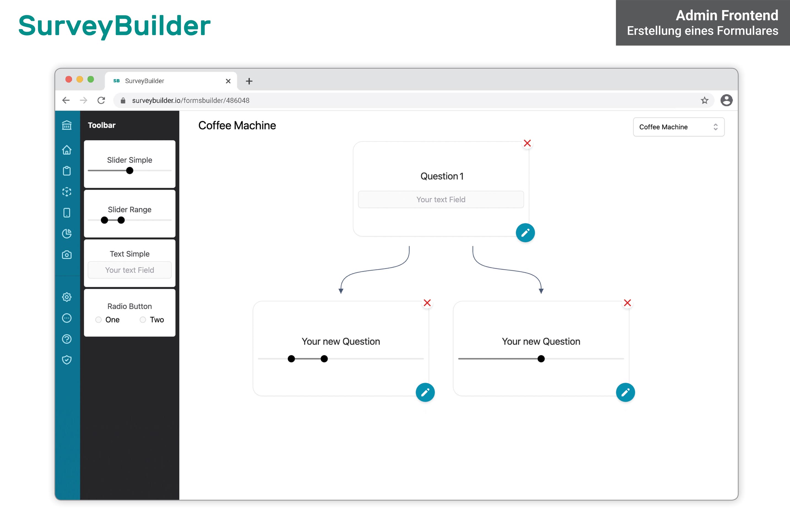790x532 pixels.
Task: Select radio option Two in toolbar
Action: click(143, 320)
